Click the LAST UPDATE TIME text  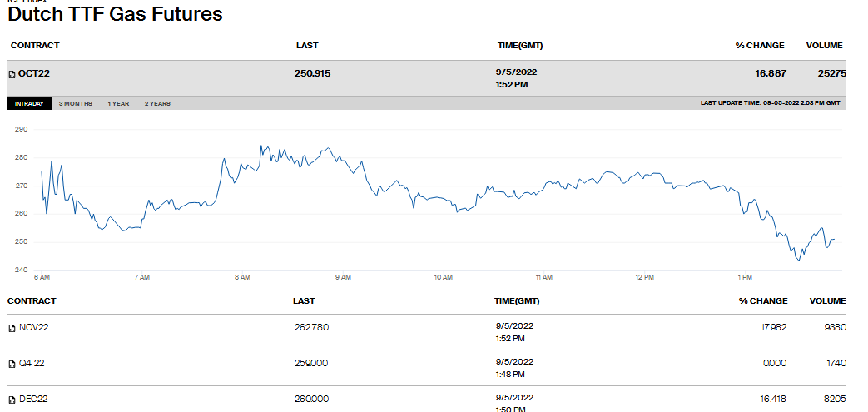point(770,103)
